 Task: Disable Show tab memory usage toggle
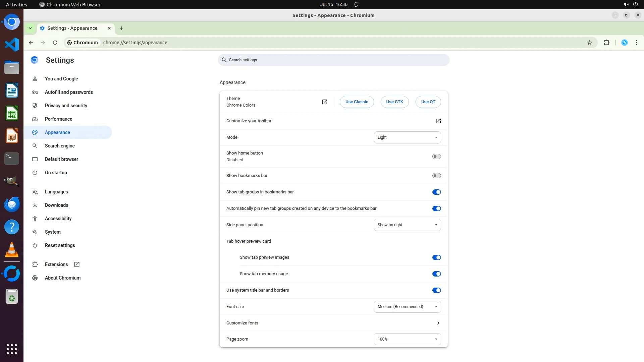tap(436, 274)
